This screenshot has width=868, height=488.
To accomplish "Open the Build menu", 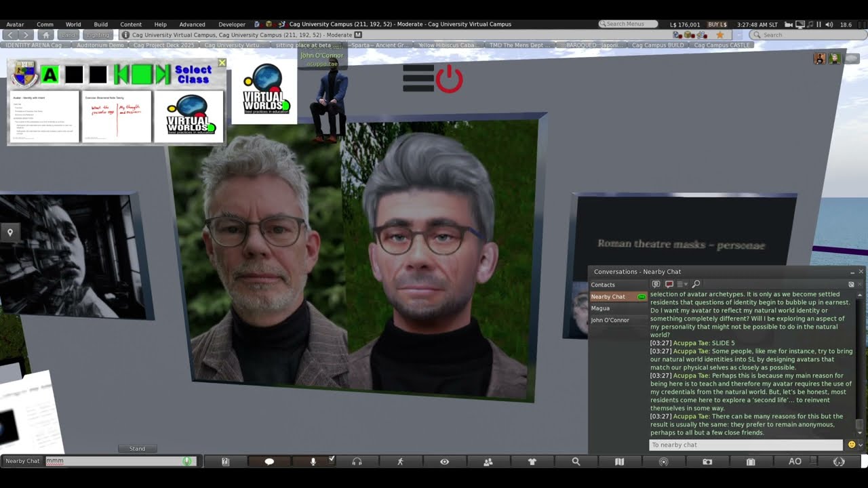I will click(x=101, y=24).
